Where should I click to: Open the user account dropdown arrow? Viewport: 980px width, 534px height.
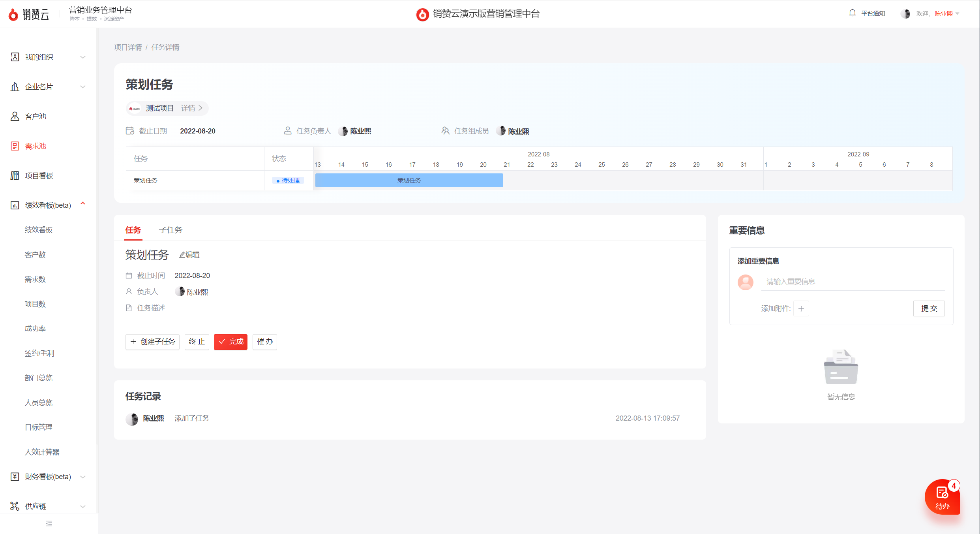(958, 14)
